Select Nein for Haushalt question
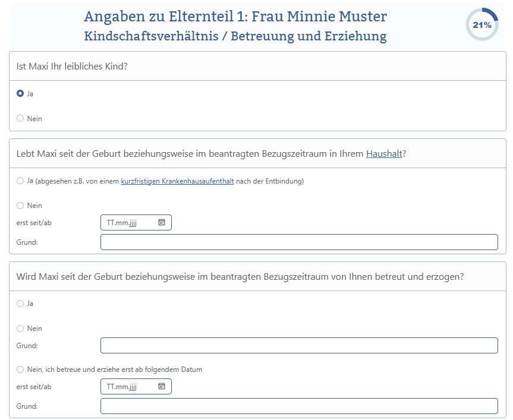 [x=20, y=206]
